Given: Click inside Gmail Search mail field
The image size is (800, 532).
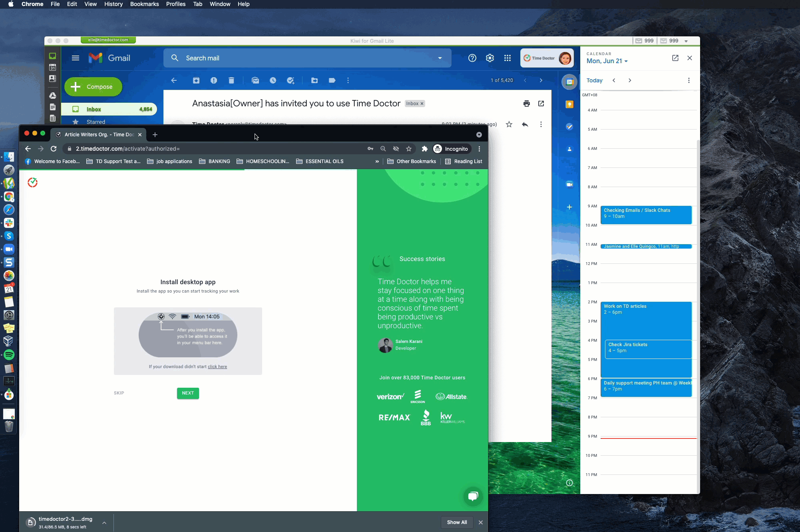Looking at the screenshot, I should pos(308,58).
